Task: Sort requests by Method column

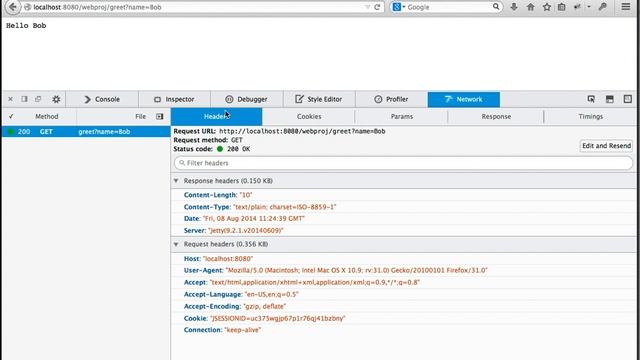Action: (47, 116)
